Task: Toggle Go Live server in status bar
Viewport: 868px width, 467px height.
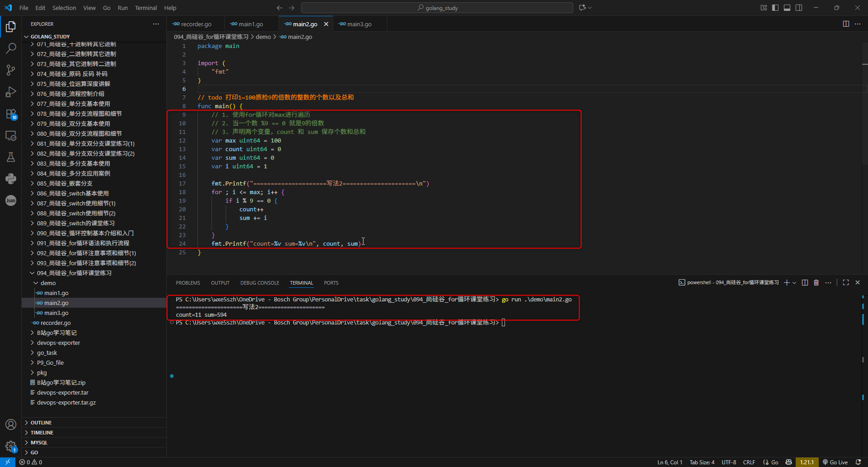Action: click(835, 462)
